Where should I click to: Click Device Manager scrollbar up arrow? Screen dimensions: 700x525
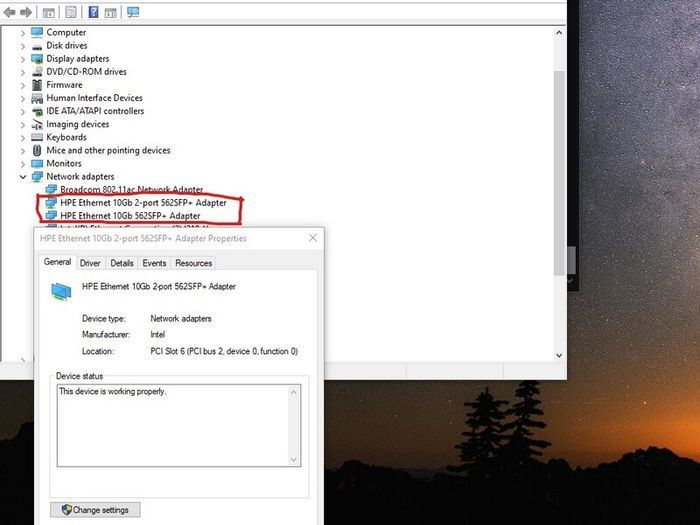tap(559, 33)
